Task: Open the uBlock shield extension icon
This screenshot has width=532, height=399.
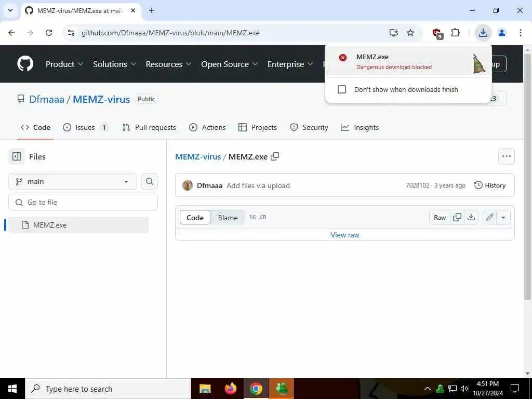Action: [x=437, y=33]
